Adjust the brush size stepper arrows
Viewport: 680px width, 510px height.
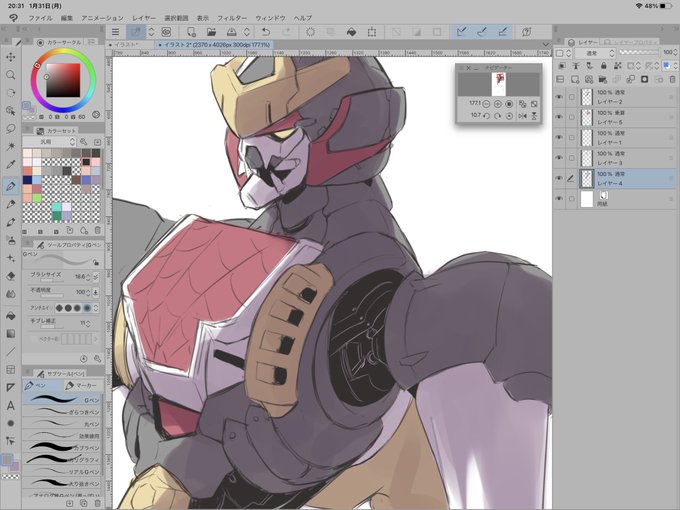(88, 276)
